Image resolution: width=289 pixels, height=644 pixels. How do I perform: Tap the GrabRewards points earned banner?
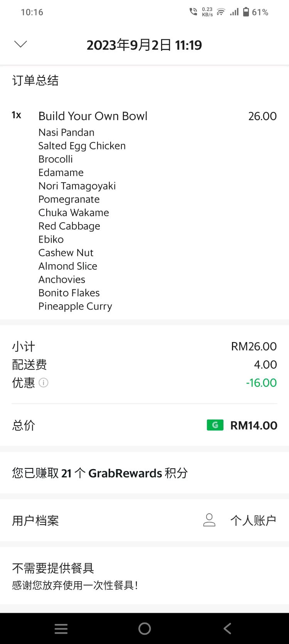click(x=100, y=473)
